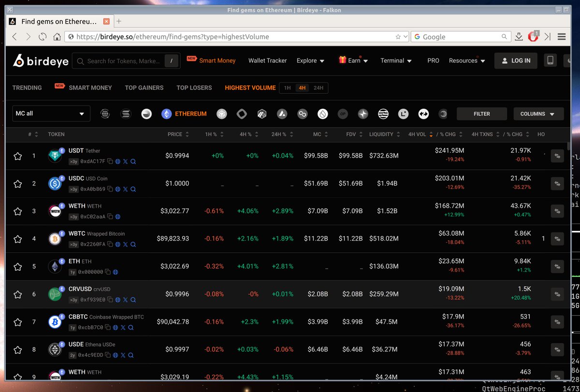Open the SMART MONEY tab
The image size is (580, 392).
point(90,88)
